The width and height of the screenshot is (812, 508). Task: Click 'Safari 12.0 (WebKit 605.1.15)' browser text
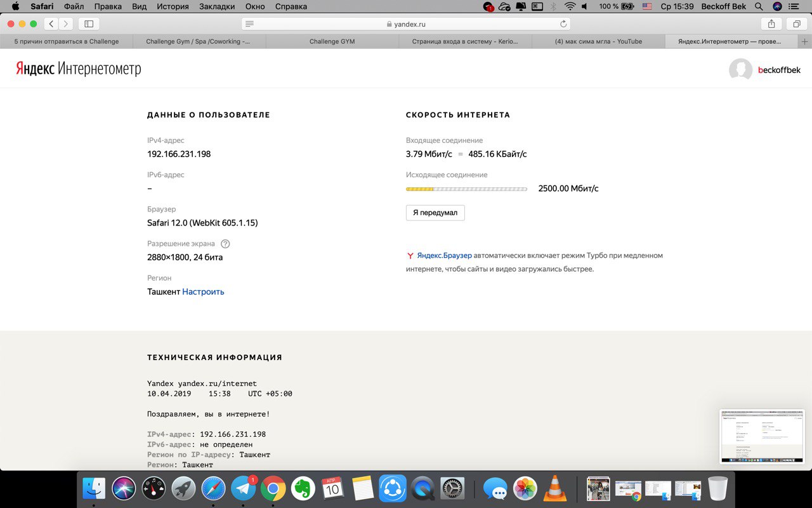pos(202,223)
